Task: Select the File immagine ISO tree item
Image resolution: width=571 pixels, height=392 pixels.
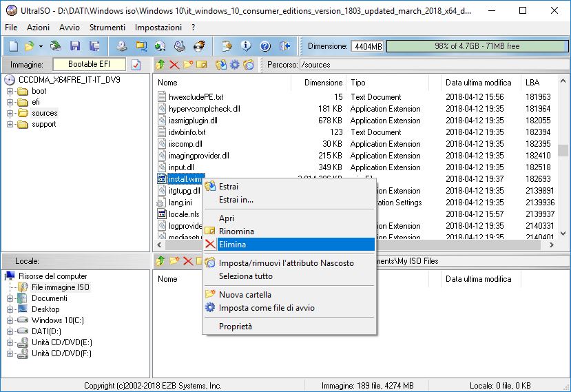Action: point(60,287)
